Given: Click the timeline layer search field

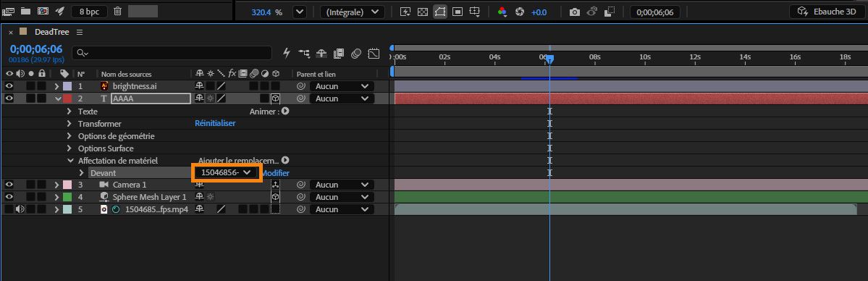Looking at the screenshot, I should click(x=172, y=53).
